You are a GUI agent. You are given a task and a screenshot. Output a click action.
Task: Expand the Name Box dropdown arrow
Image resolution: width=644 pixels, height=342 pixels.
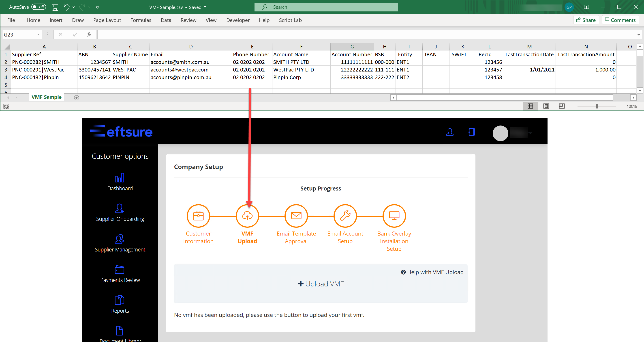pos(38,35)
